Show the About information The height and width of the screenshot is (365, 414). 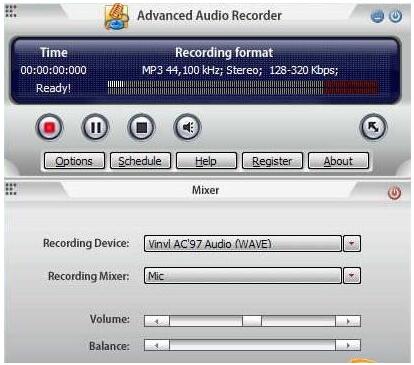[x=338, y=161]
